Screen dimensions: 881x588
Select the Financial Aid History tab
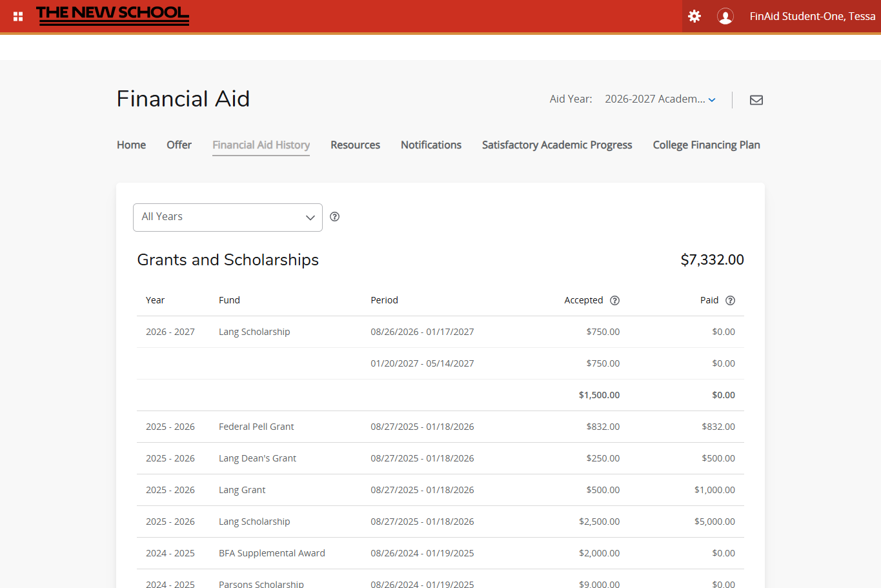point(261,145)
